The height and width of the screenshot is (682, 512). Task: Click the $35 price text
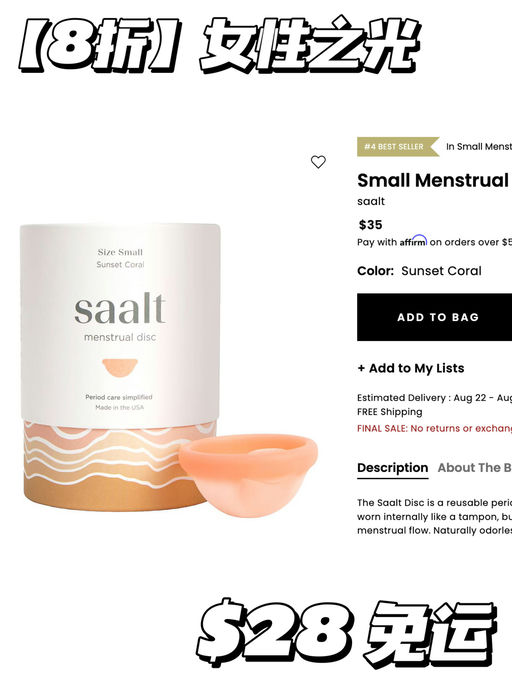pyautogui.click(x=371, y=225)
